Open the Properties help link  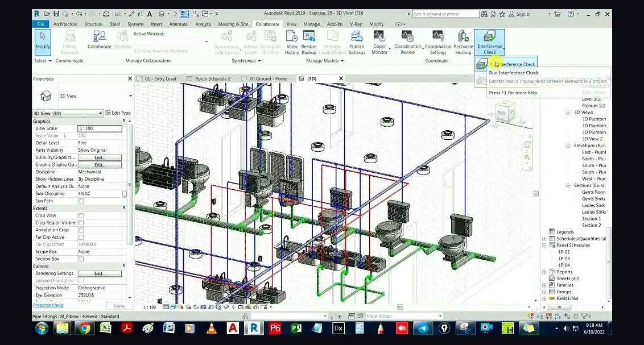[48, 305]
